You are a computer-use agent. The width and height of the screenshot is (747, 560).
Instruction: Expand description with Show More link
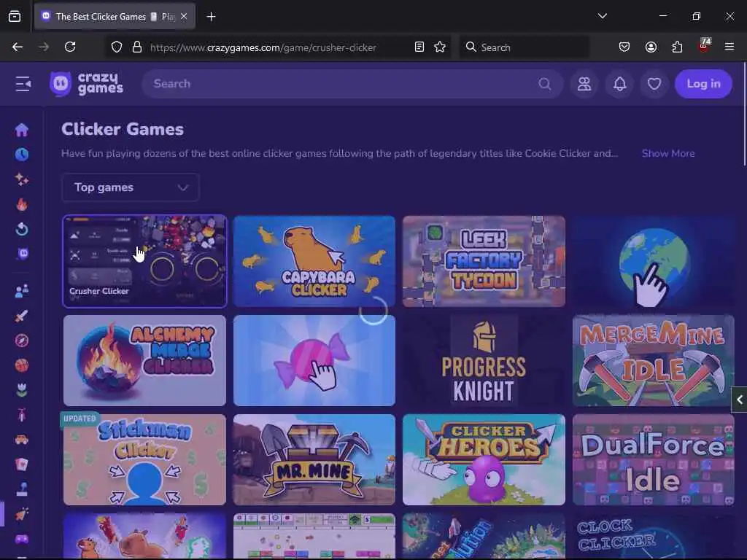click(x=668, y=153)
